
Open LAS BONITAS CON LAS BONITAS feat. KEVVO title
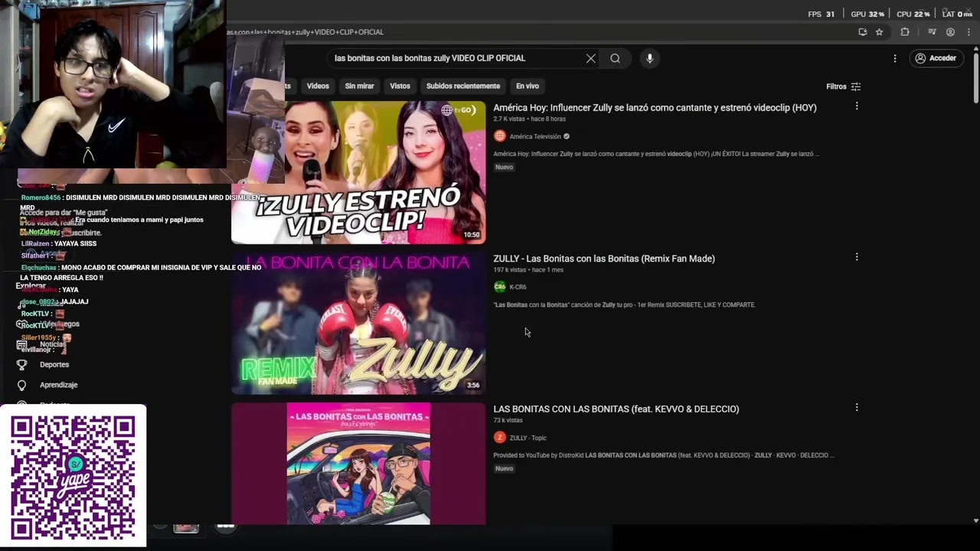pyautogui.click(x=616, y=409)
